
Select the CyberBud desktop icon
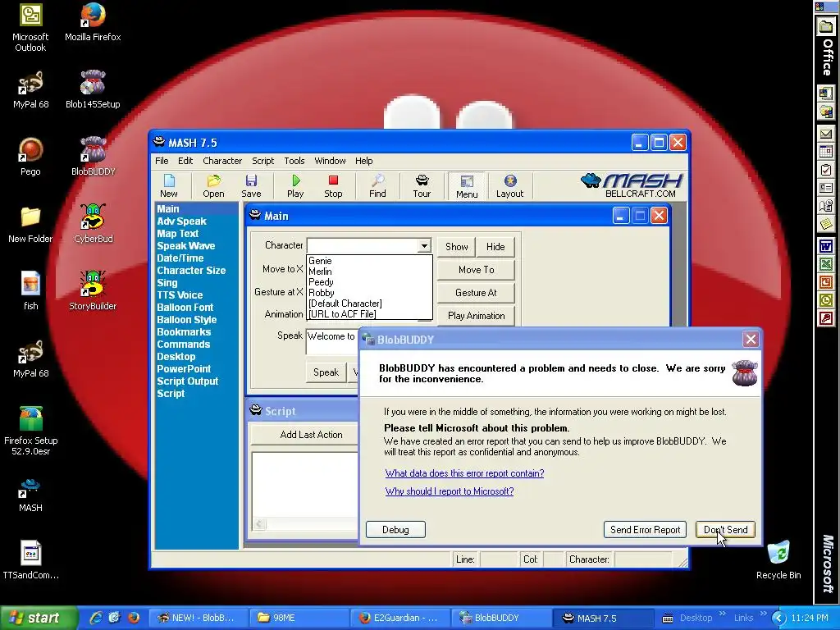click(94, 224)
